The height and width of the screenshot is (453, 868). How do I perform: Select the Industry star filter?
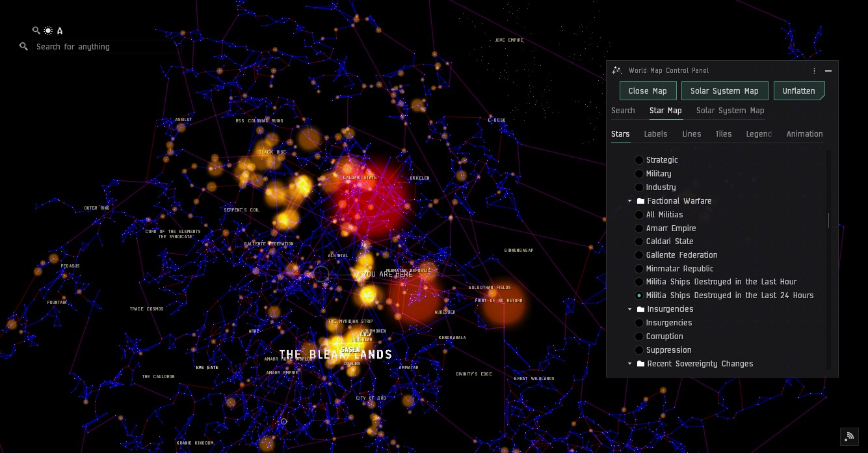(639, 187)
